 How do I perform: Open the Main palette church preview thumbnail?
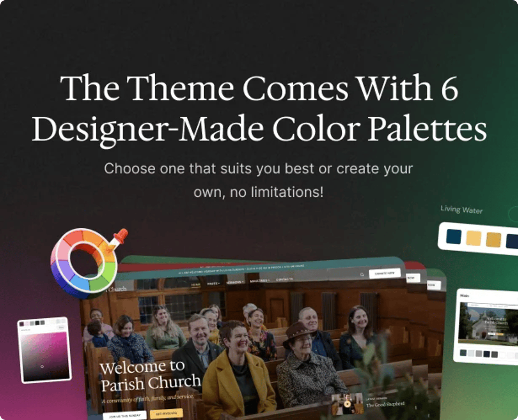488,323
